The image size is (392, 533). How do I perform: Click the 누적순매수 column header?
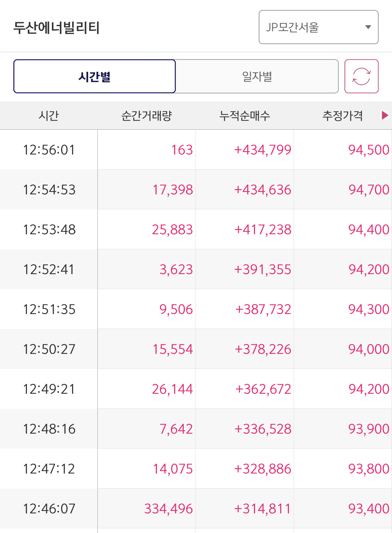coord(244,116)
